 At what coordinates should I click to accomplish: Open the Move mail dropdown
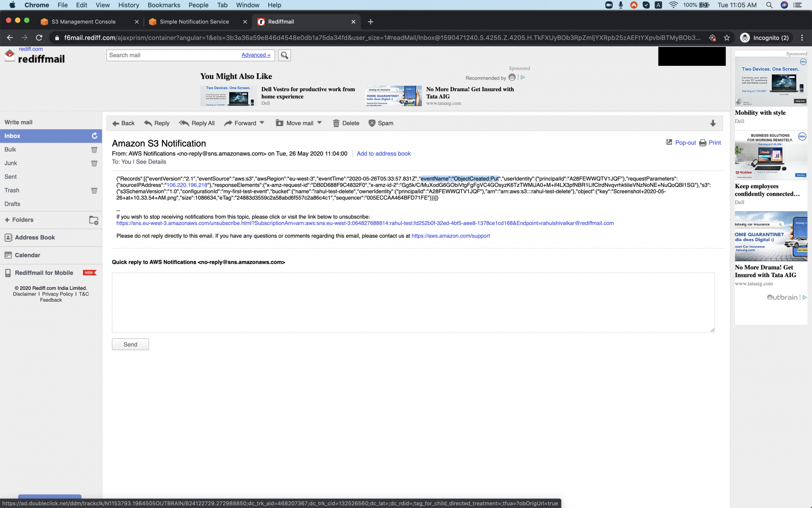(320, 122)
